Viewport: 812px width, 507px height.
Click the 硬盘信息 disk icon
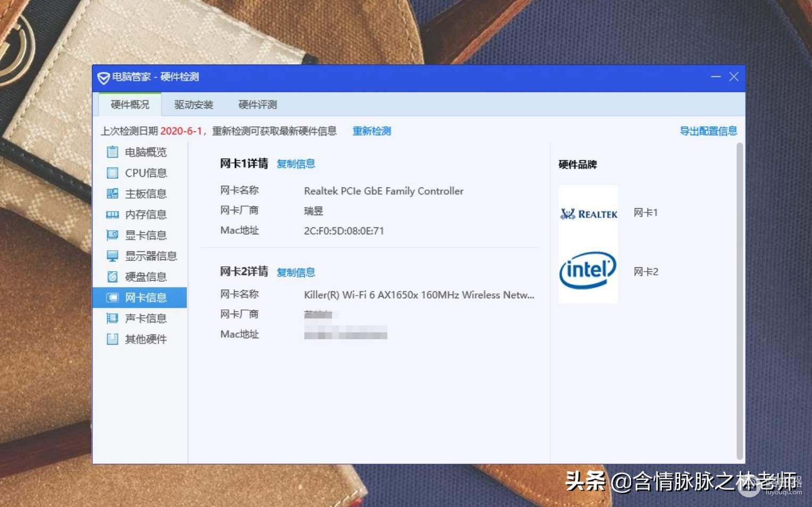[x=112, y=276]
